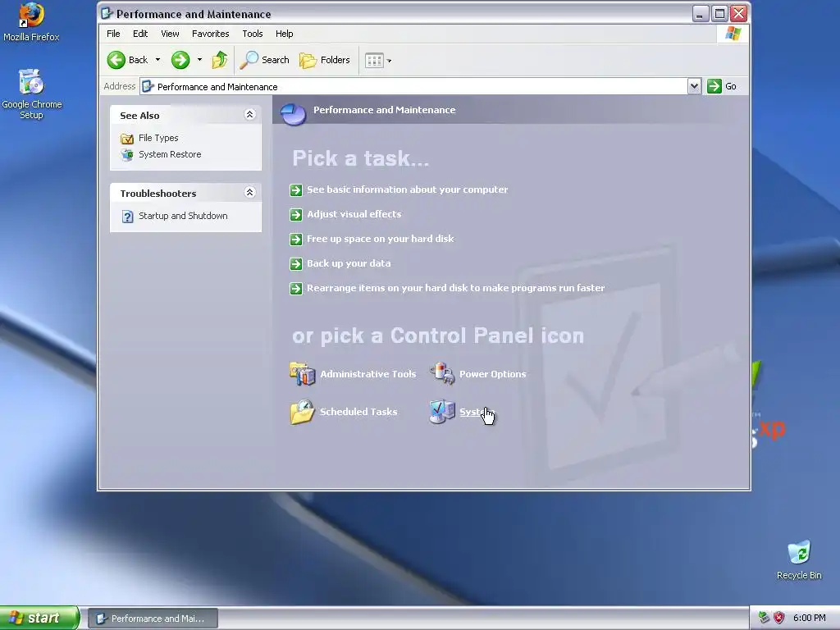This screenshot has height=630, width=840.
Task: Click the red shield security tray icon
Action: tap(779, 618)
